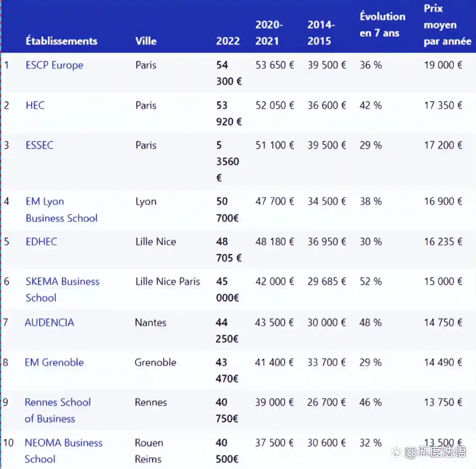
Task: Open the ESSEC school link
Action: pos(39,145)
